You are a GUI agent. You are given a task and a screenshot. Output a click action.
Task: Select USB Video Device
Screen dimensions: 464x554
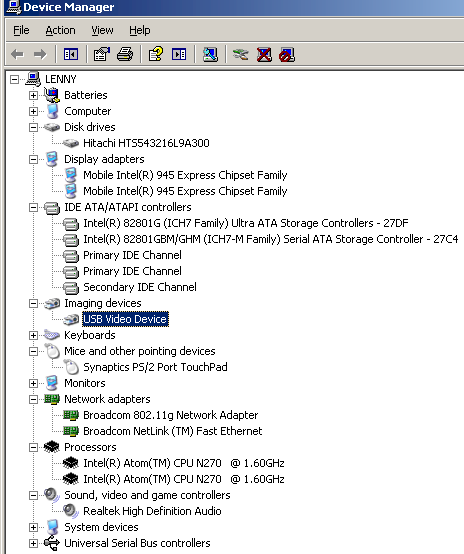(125, 319)
